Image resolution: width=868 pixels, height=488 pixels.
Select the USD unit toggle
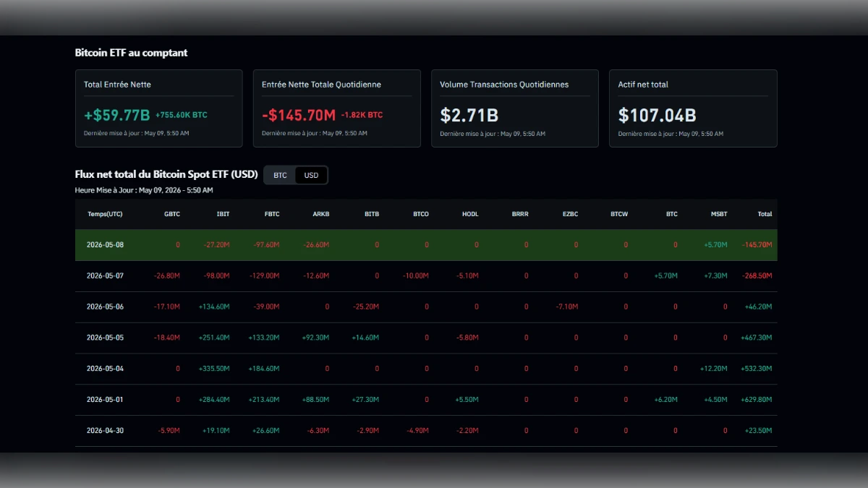[311, 175]
